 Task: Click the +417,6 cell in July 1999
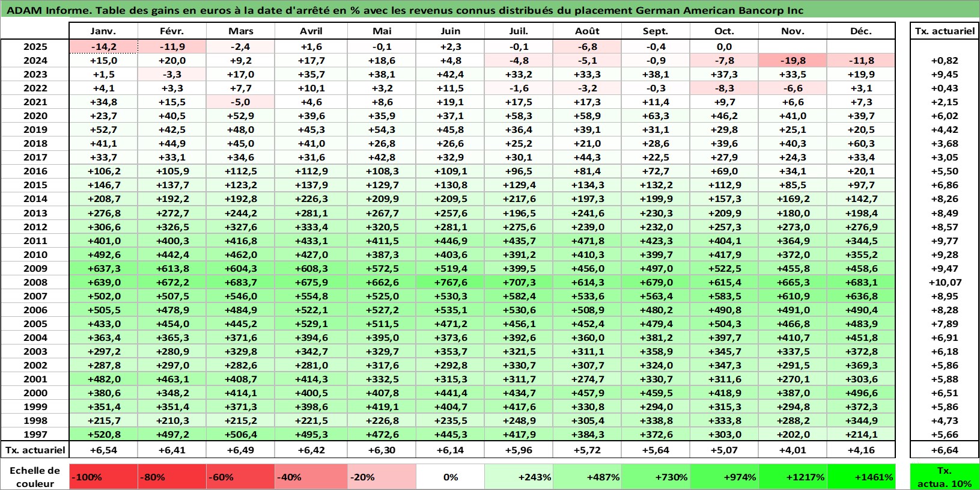(x=519, y=406)
